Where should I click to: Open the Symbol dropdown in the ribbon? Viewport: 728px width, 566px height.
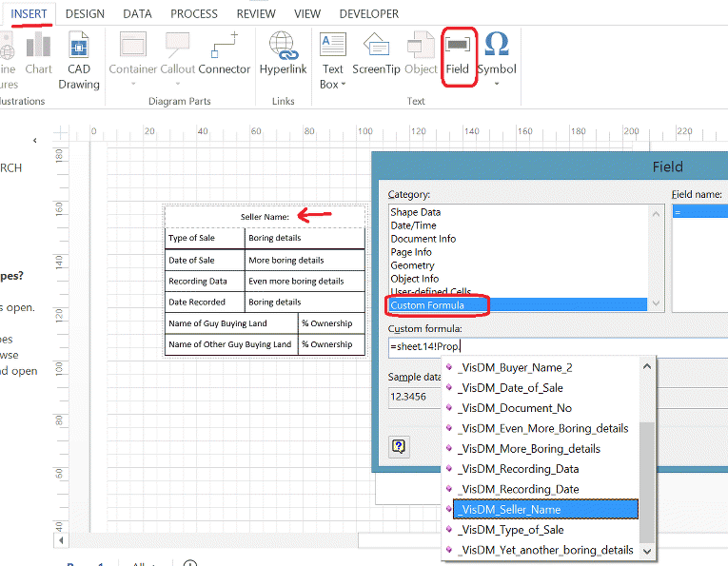(x=497, y=84)
